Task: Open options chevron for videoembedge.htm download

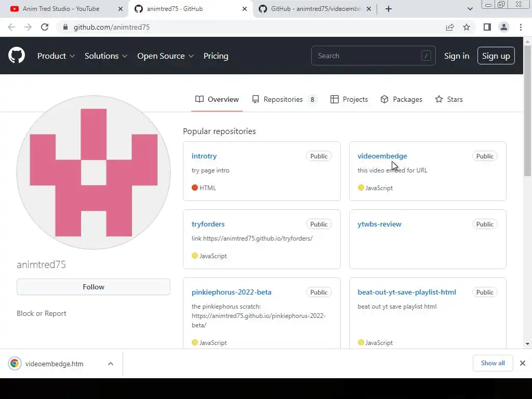Action: [x=111, y=364]
